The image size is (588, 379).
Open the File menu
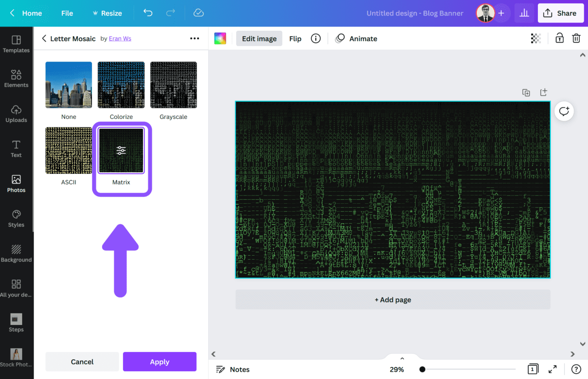click(x=67, y=13)
